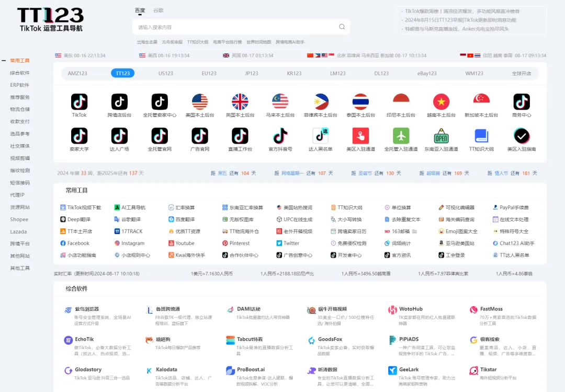Open the blue book TT知识大纲 icon
This screenshot has height=392, width=565.
(x=481, y=136)
